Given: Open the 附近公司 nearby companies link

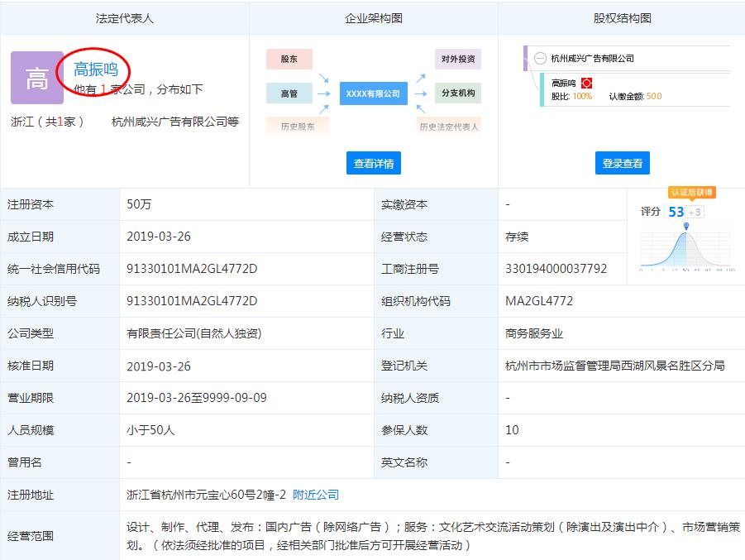Looking at the screenshot, I should click(316, 495).
